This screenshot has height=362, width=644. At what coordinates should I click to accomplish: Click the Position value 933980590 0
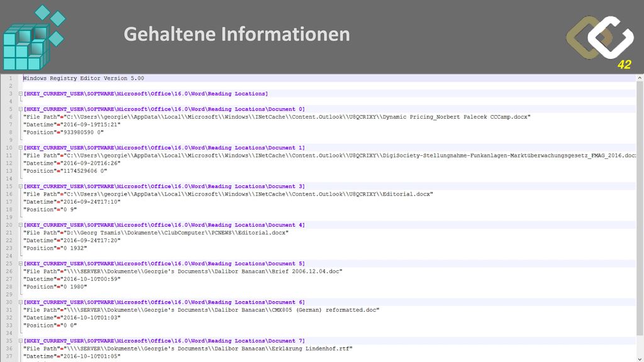click(82, 133)
